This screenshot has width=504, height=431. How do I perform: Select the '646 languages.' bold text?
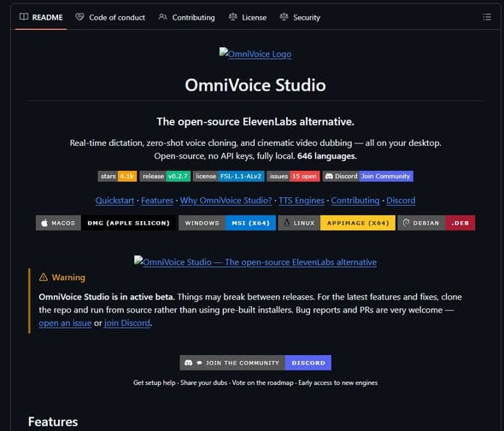327,156
